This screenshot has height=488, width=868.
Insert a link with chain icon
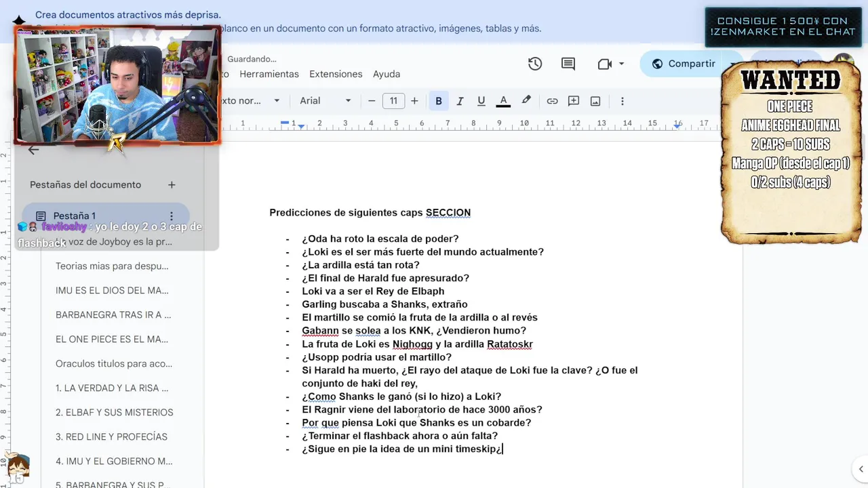552,101
